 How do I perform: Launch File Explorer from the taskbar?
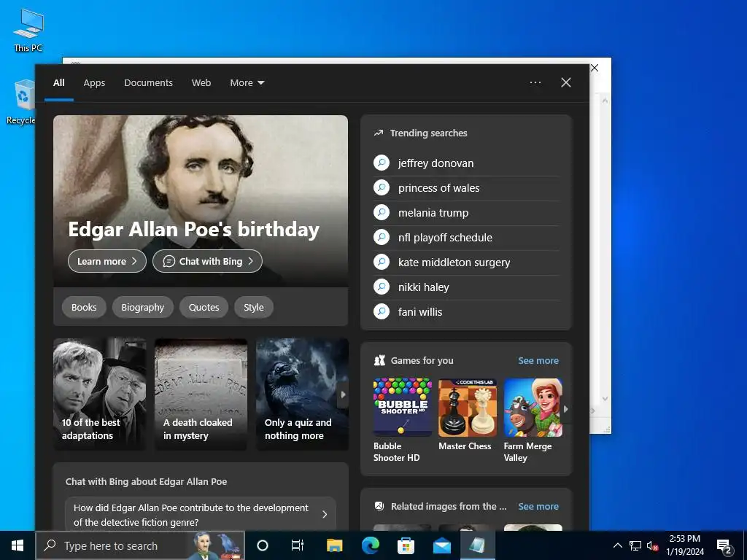click(x=334, y=545)
